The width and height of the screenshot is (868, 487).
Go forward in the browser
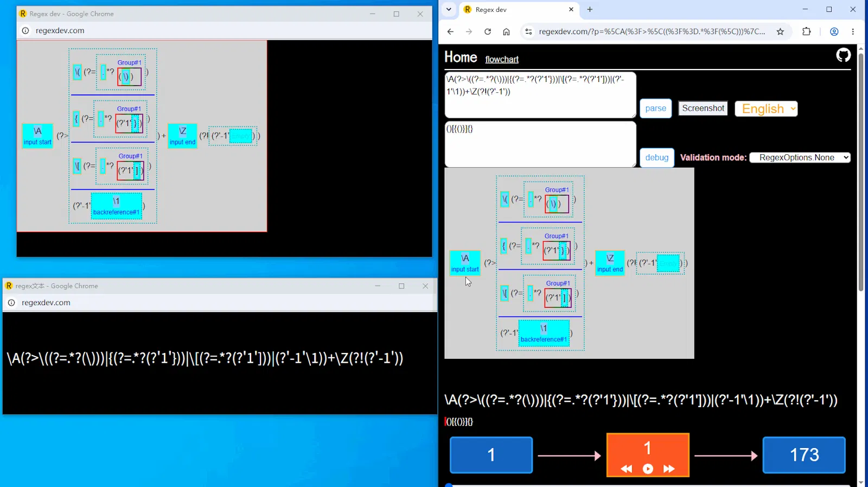pos(469,31)
